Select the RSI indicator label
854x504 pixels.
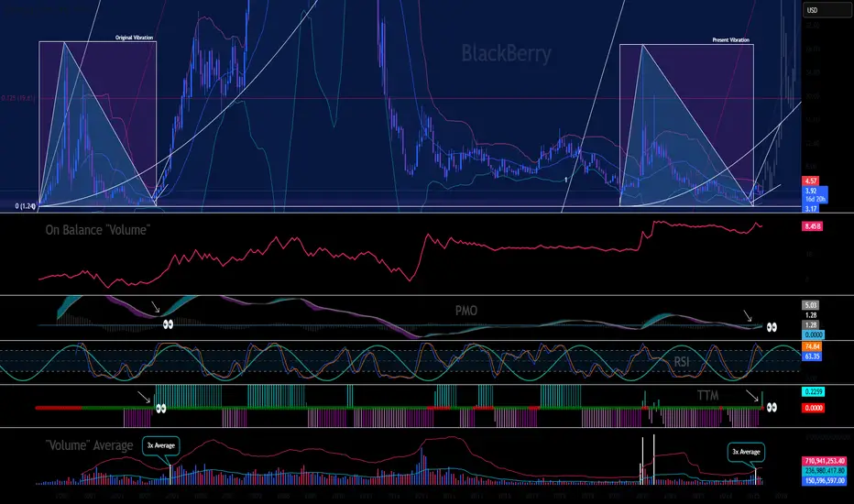pyautogui.click(x=682, y=362)
